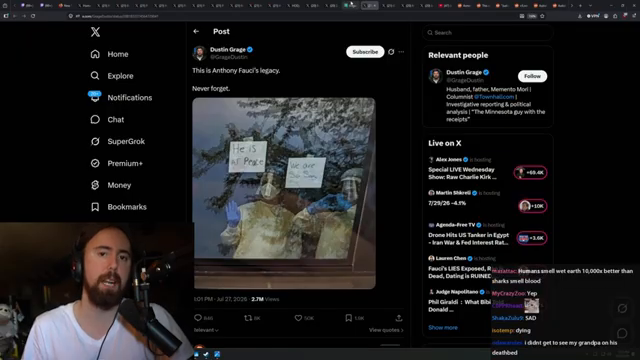Click browser downloads icon
The height and width of the screenshot is (360, 640).
click(580, 16)
